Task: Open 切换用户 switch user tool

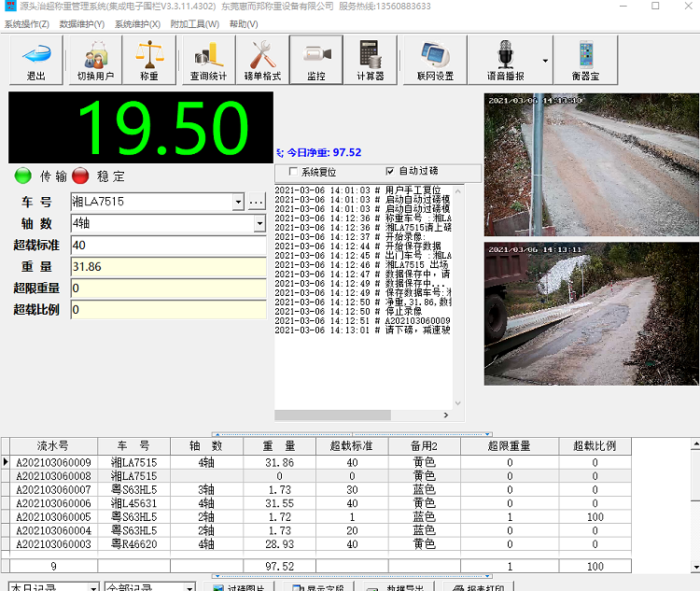Action: coord(95,60)
